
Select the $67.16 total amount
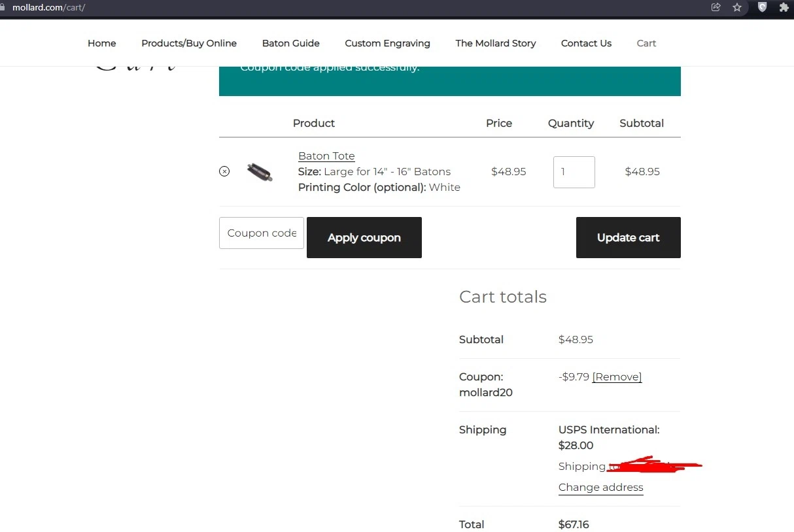point(574,524)
